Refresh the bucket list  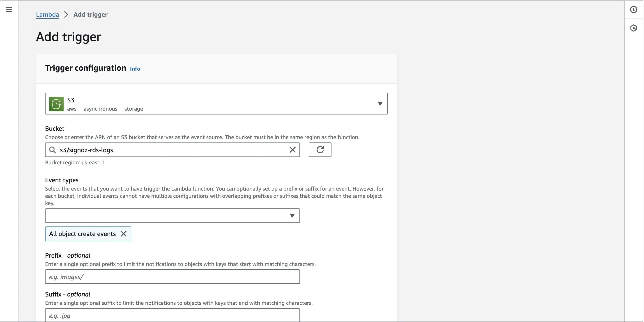pos(320,150)
